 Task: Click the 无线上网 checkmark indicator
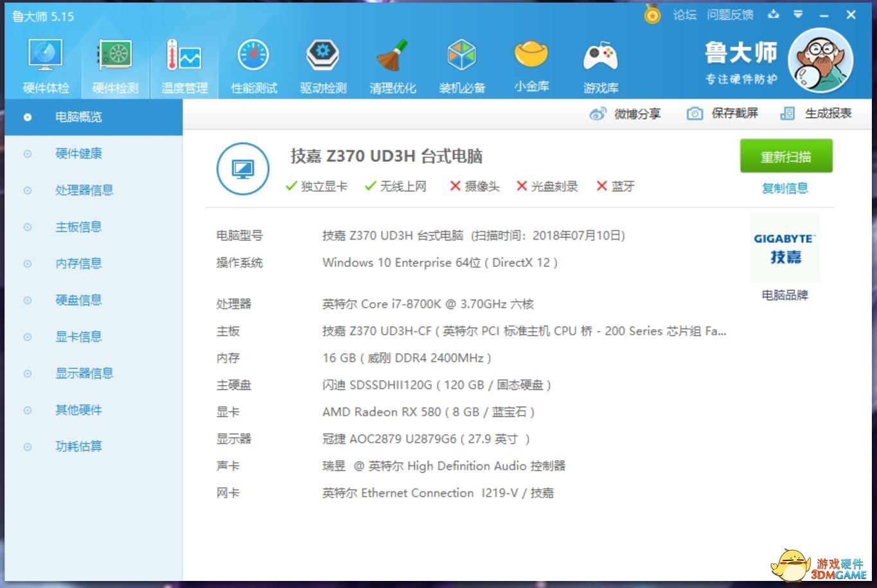395,186
